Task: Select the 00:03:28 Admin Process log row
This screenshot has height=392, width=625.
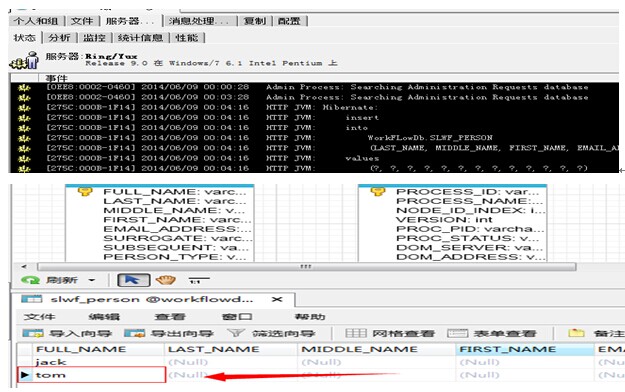Action: tap(314, 97)
